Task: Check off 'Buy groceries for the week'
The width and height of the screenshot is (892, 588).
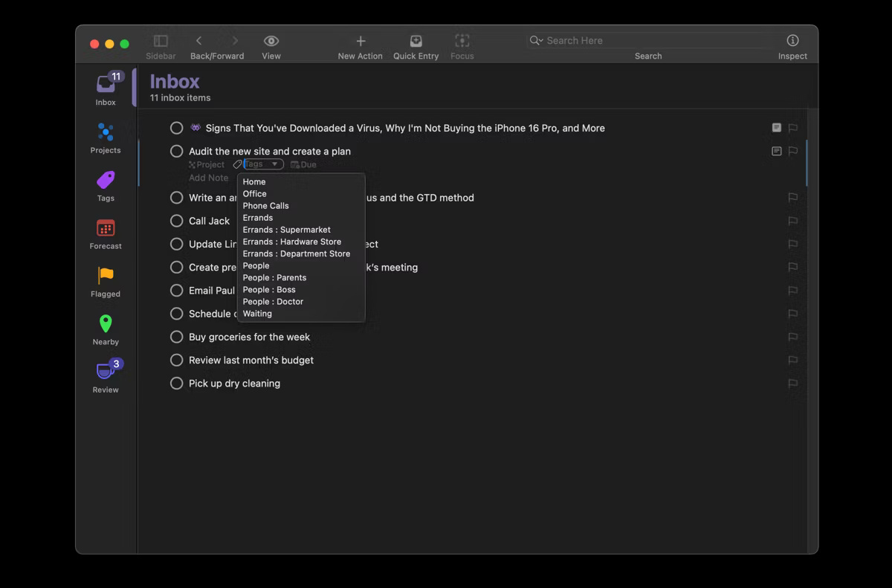Action: [x=176, y=337]
